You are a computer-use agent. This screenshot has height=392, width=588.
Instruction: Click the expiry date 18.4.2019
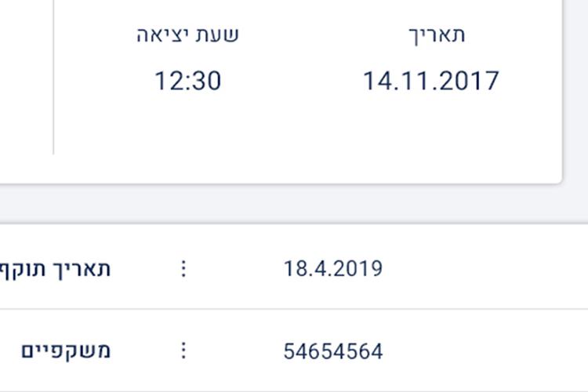tap(333, 269)
